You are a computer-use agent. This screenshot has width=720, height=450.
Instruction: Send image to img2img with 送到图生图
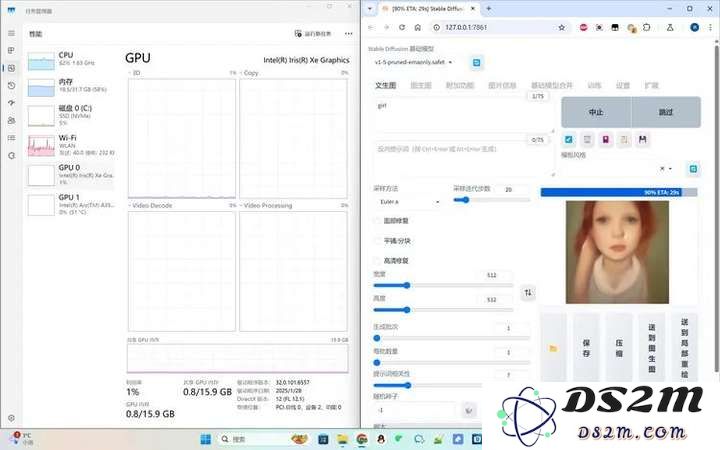pyautogui.click(x=652, y=349)
